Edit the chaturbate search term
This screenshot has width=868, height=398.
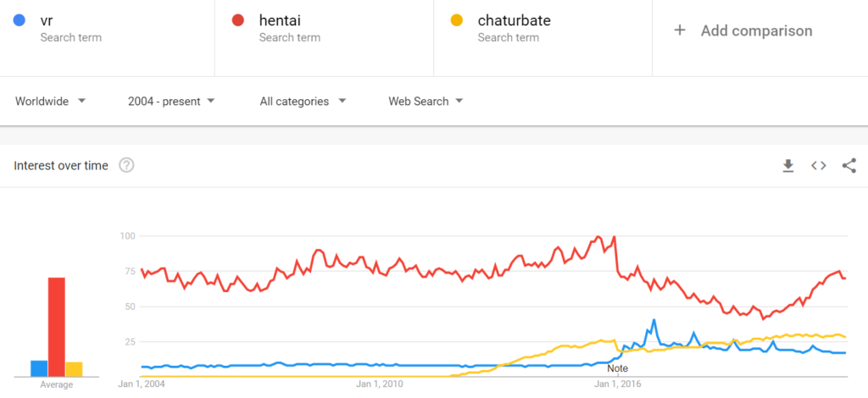pos(543,30)
